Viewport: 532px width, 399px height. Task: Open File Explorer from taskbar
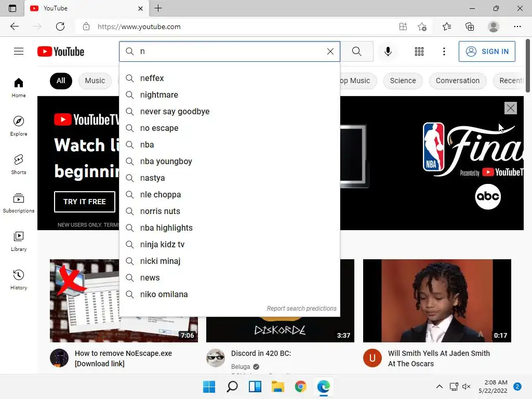click(277, 387)
